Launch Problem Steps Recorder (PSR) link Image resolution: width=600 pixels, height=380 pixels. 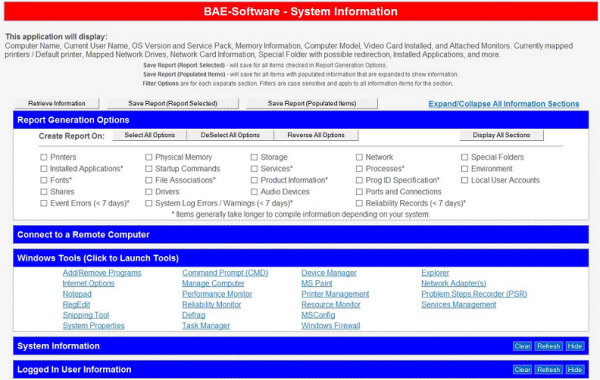click(x=474, y=294)
